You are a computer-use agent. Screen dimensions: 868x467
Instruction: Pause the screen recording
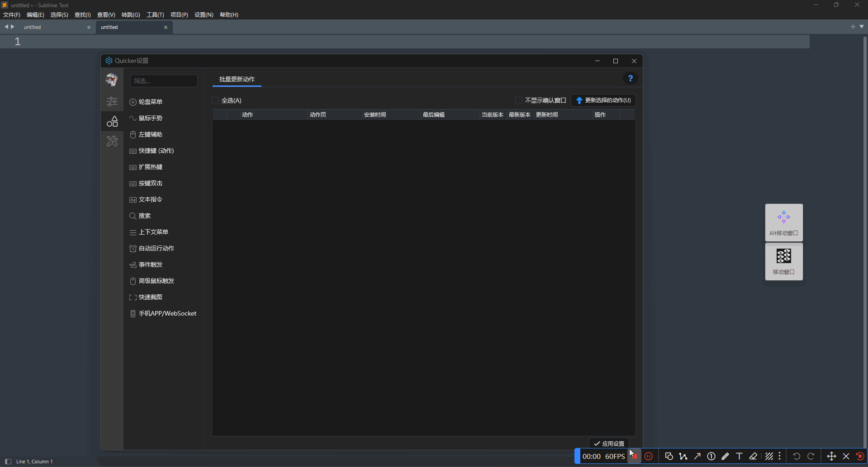(x=649, y=456)
